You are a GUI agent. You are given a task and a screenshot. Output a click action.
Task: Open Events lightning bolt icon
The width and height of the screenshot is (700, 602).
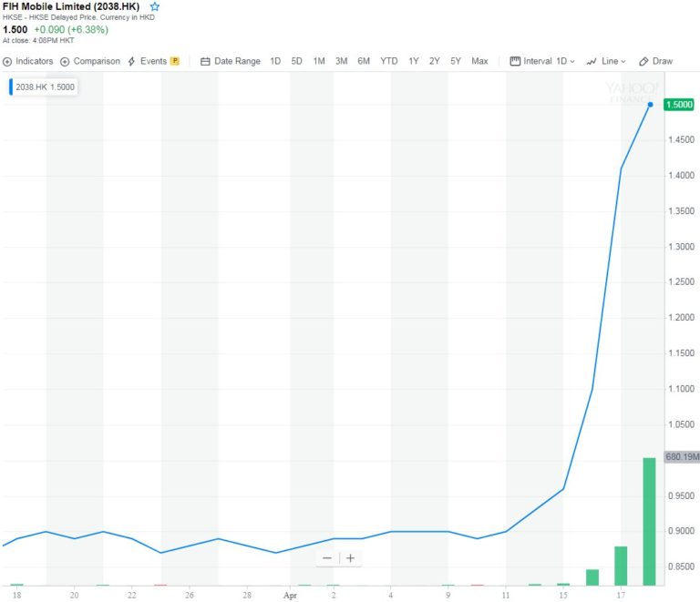point(132,61)
